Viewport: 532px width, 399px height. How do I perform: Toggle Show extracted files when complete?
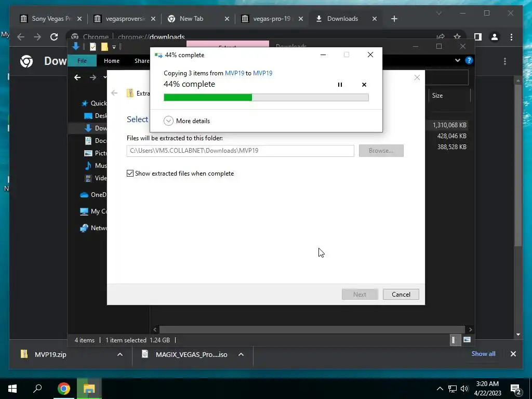(x=130, y=174)
